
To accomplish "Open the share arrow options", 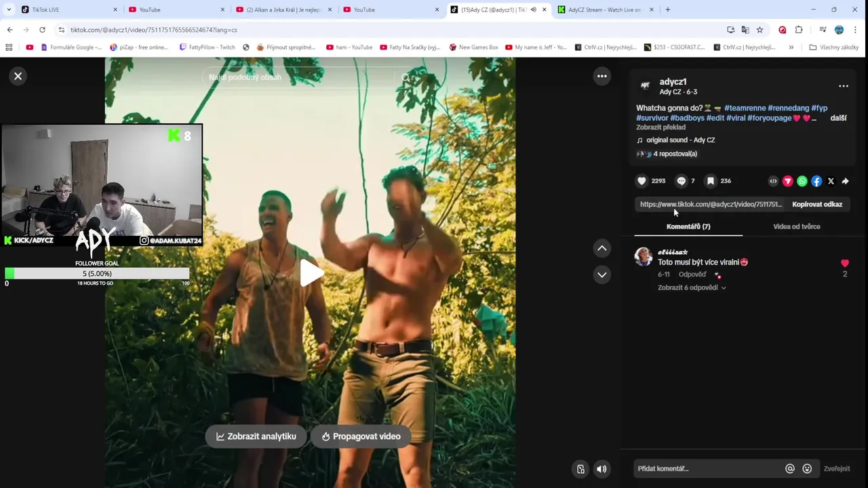I will click(x=845, y=181).
